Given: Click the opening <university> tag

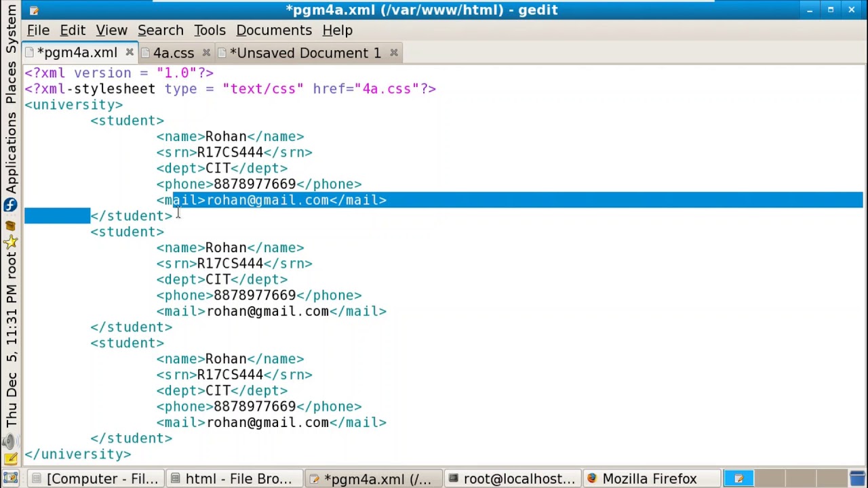Looking at the screenshot, I should click(74, 104).
